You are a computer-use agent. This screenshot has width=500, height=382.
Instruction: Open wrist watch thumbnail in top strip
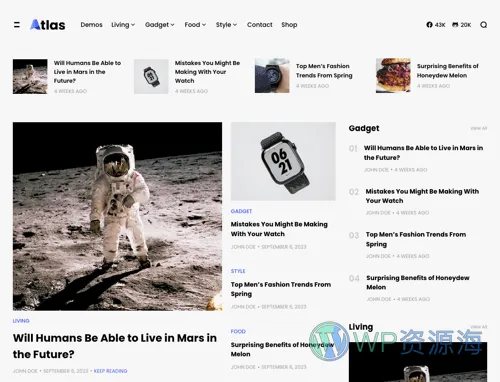[272, 75]
